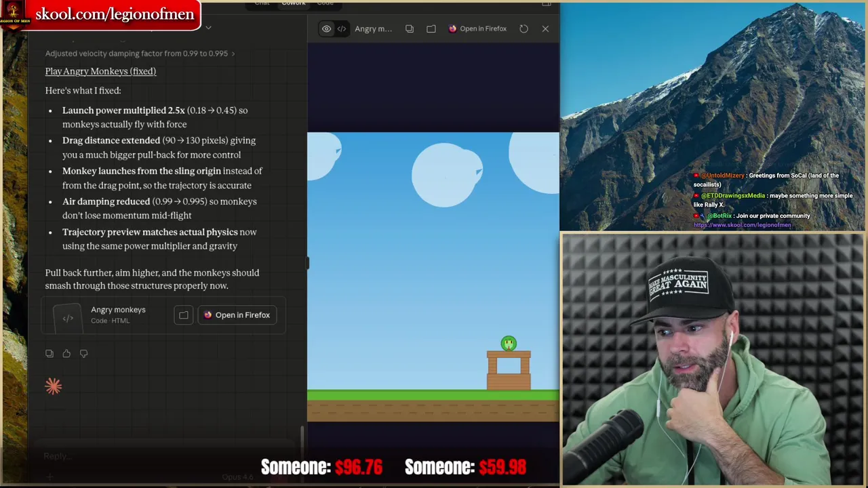Click the wooden tower structure in game

(509, 371)
